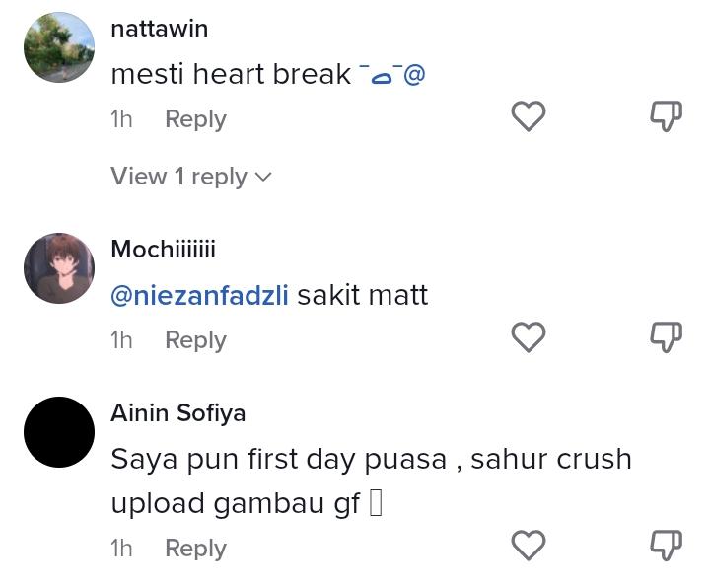The height and width of the screenshot is (588, 710).
Task: Open nattawin username profile
Action: pyautogui.click(x=160, y=29)
